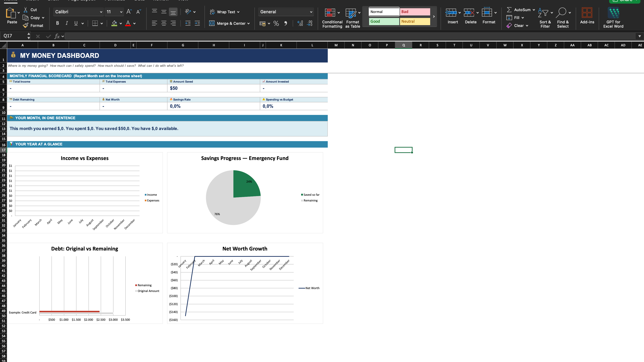Decrease decimal places
The image size is (644, 362).
coord(309,24)
